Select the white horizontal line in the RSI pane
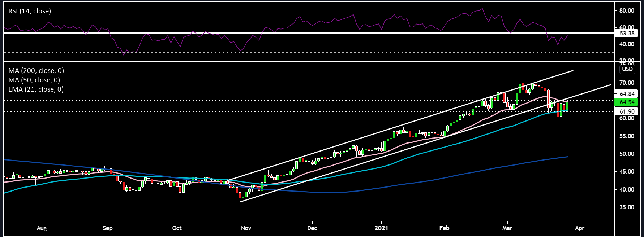644x237 pixels. coord(309,33)
